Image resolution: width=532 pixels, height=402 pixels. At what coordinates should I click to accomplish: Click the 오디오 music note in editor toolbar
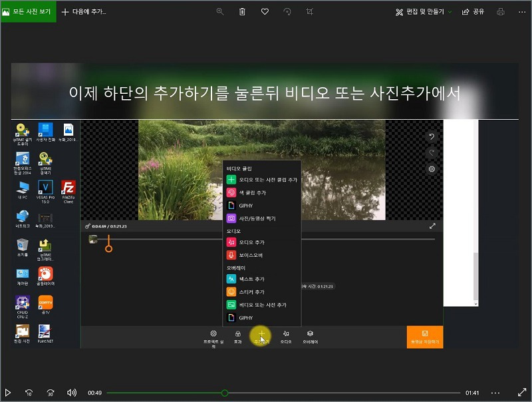[x=286, y=337]
